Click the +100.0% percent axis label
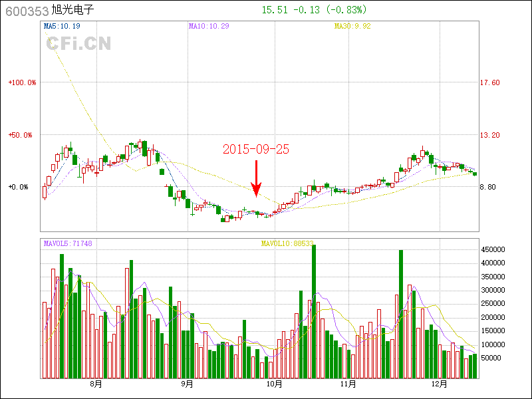This screenshot has width=532, height=399. [22, 83]
